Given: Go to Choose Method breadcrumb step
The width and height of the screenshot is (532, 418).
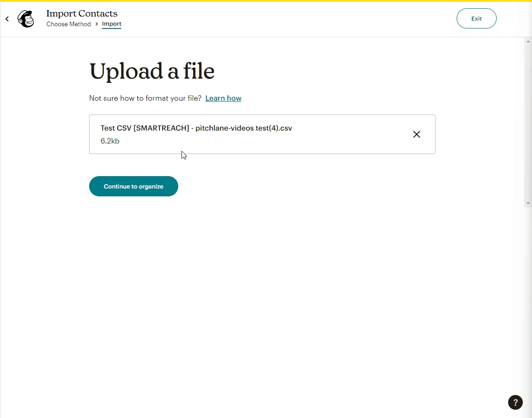Looking at the screenshot, I should tap(68, 24).
